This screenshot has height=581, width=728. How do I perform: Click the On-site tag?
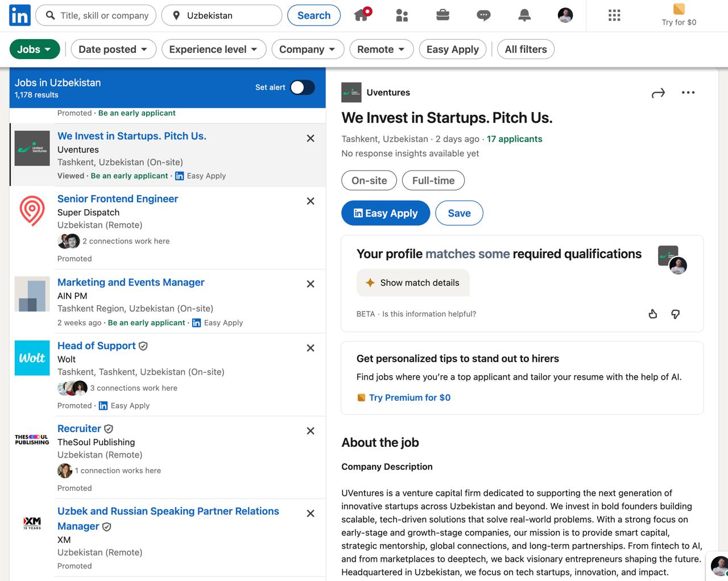(369, 181)
